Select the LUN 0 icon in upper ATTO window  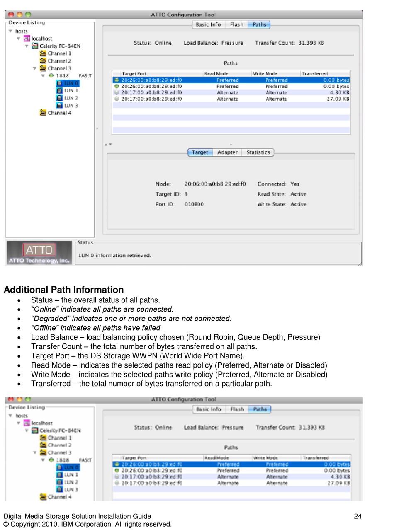[59, 83]
